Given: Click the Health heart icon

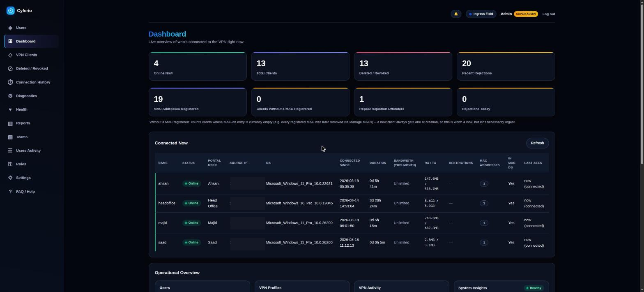Looking at the screenshot, I should click(x=10, y=109).
